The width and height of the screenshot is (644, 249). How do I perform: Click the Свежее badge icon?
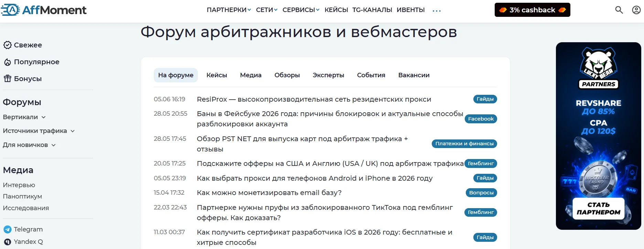(8, 45)
